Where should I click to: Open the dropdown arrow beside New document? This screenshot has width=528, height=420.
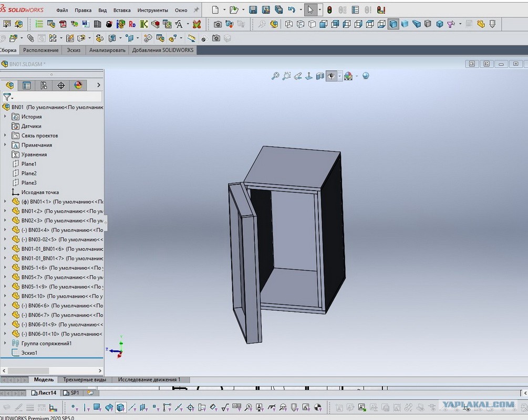coord(225,10)
